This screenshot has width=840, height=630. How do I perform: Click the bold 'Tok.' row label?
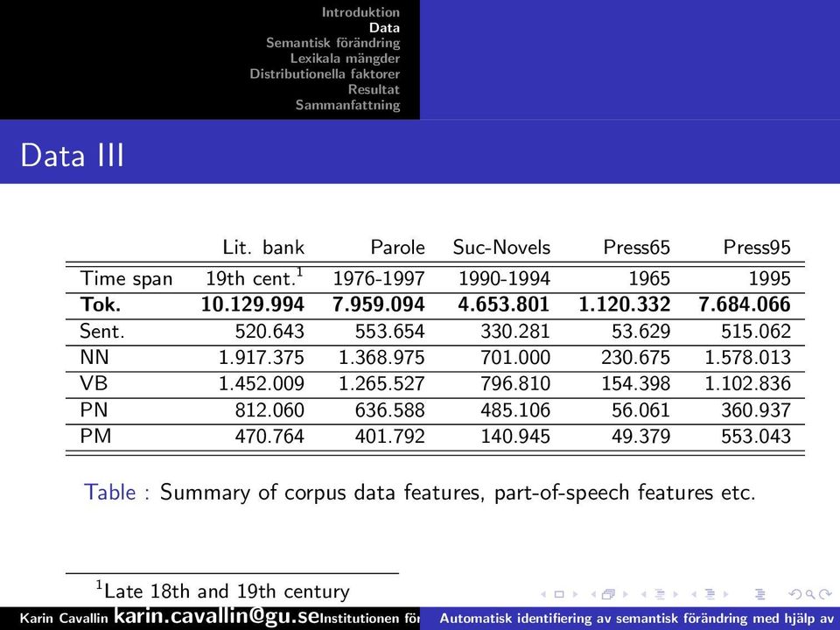tap(100, 304)
